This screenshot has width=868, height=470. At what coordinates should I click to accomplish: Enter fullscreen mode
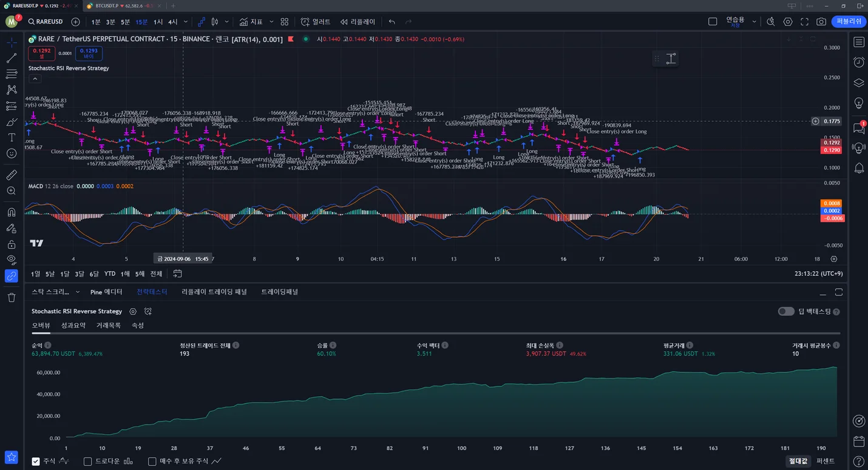804,22
